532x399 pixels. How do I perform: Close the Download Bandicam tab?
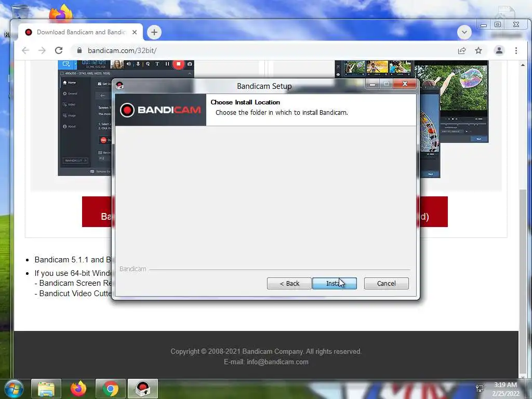click(135, 32)
